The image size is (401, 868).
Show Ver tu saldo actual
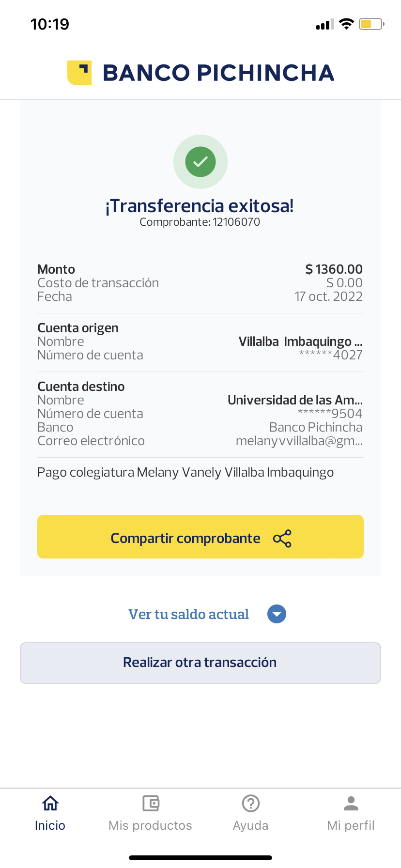[x=188, y=614]
